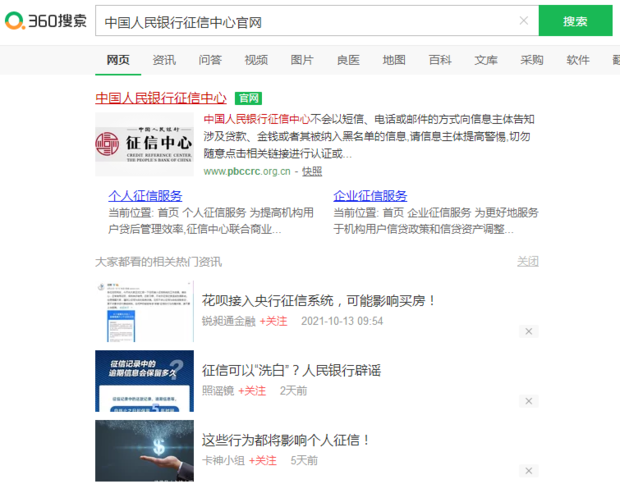Go to the 采购 tab
The image size is (620, 484).
532,60
